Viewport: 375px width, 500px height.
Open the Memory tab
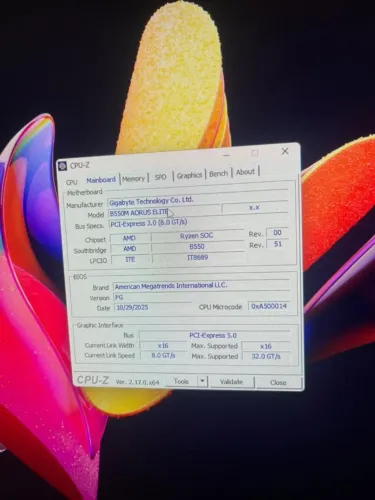click(133, 179)
